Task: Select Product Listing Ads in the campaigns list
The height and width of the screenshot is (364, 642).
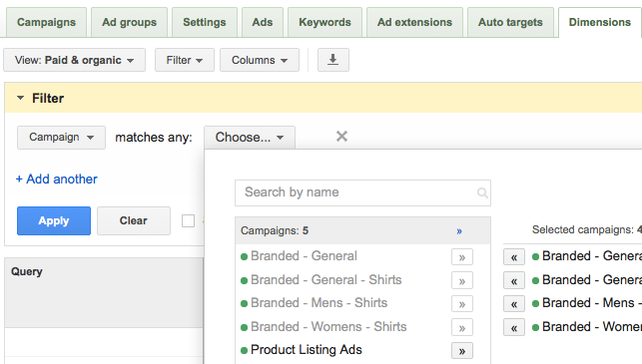Action: pyautogui.click(x=307, y=350)
